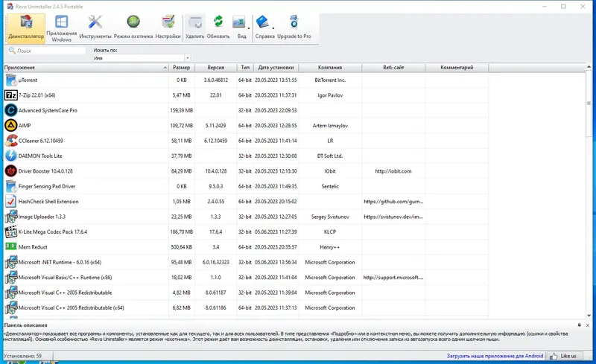
Task: Activate Режим охотника hunter mode
Action: [x=133, y=28]
